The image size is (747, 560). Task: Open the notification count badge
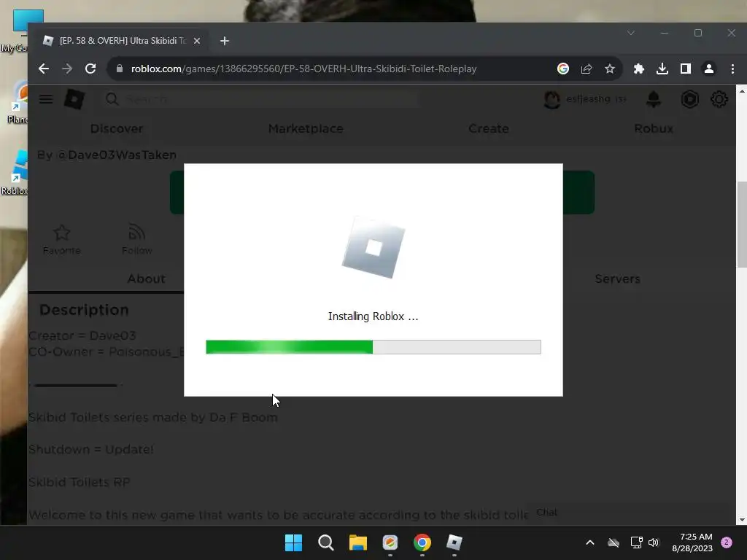[x=727, y=542]
